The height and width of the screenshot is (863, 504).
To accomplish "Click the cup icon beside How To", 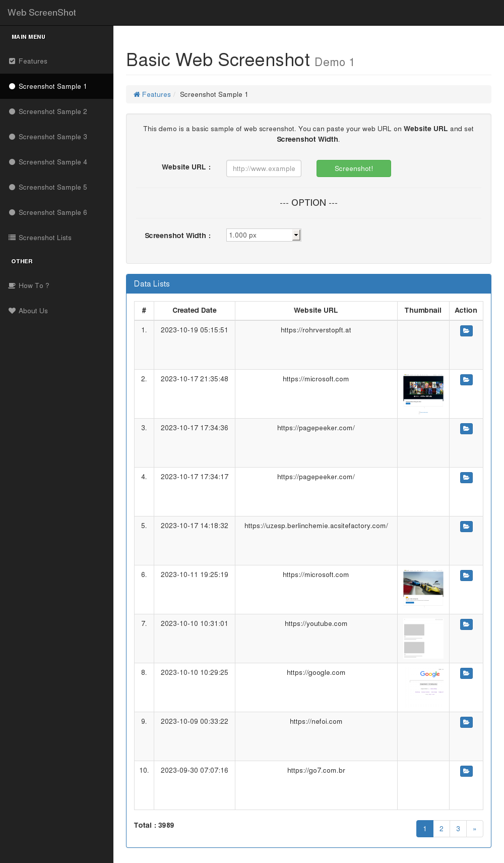I will click(x=12, y=285).
